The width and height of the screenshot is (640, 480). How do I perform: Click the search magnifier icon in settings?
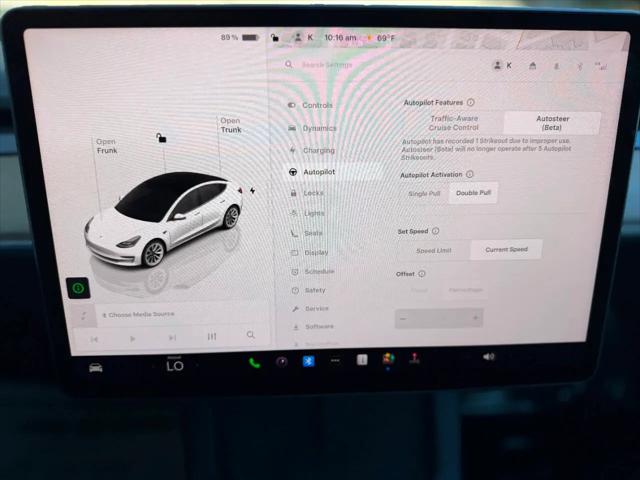[x=289, y=64]
